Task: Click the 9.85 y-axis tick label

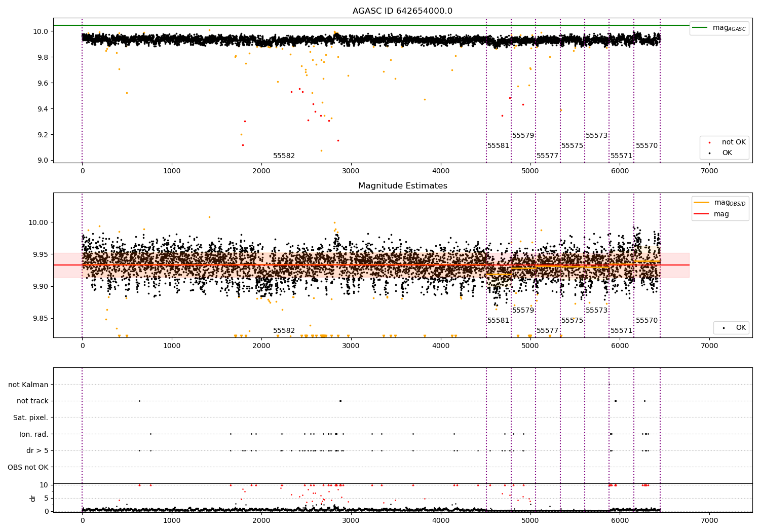Action: [41, 319]
